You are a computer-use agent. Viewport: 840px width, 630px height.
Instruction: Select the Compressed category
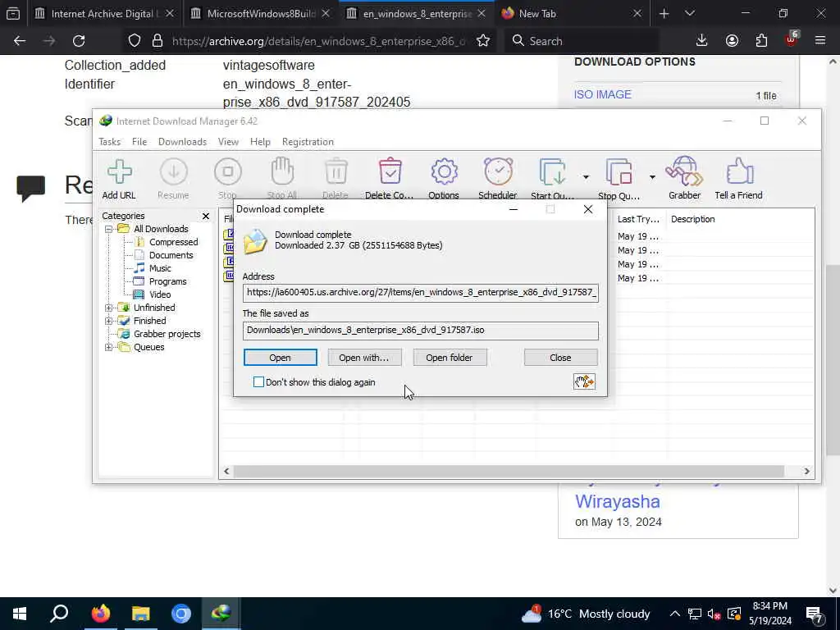[x=174, y=242]
